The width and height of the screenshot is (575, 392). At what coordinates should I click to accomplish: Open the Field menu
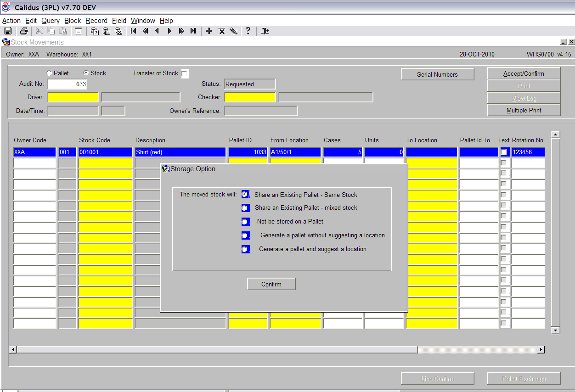click(x=119, y=21)
